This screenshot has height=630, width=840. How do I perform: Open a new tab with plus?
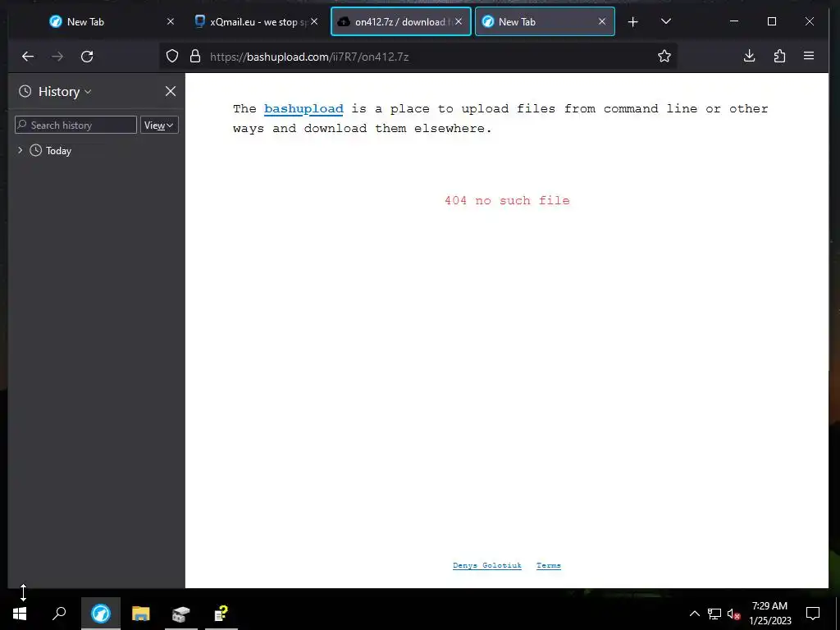point(632,21)
